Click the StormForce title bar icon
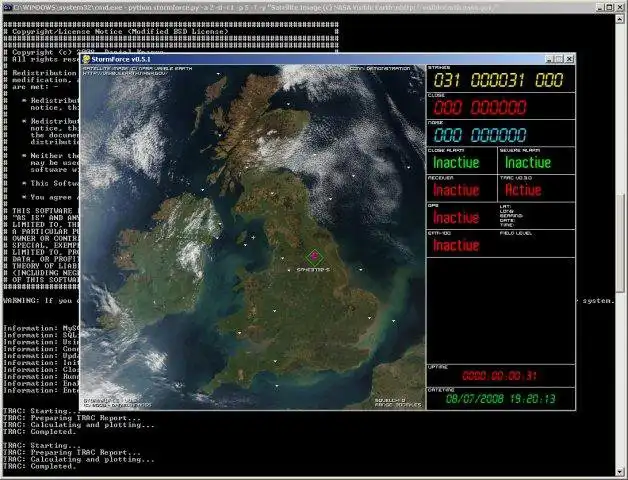Screen dimensions: 628x480 coord(86,59)
